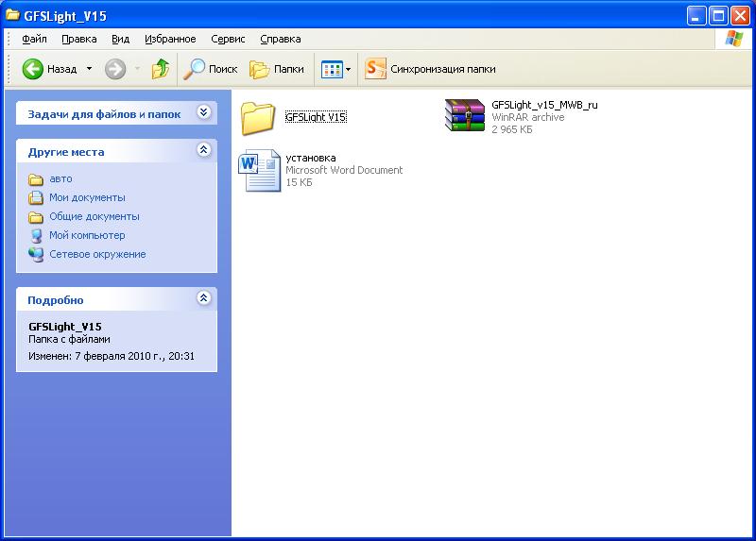Select the GFSLight V15 folder icon

257,118
